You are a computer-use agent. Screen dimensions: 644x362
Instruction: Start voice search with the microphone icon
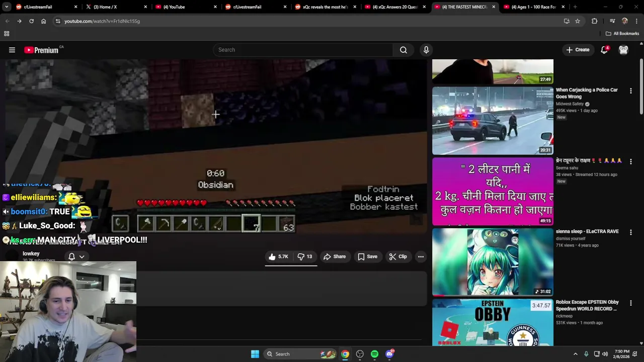tap(426, 50)
